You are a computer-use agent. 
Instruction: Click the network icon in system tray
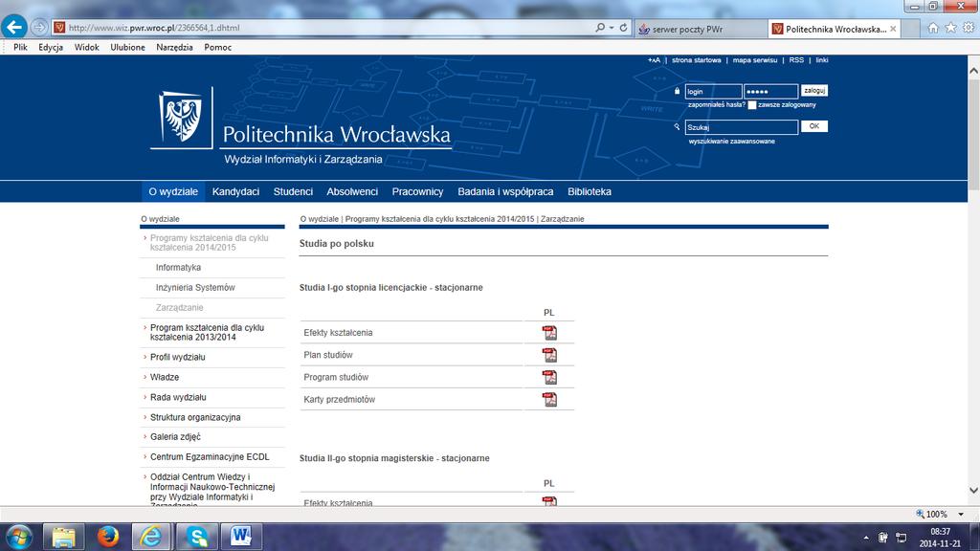pyautogui.click(x=902, y=538)
